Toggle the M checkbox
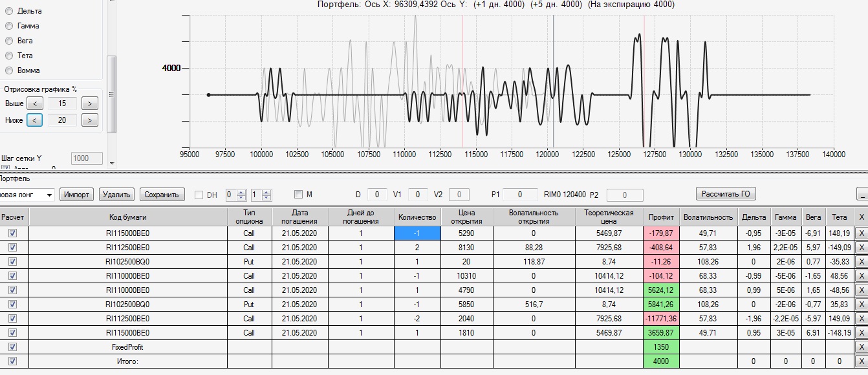This screenshot has width=868, height=375. tap(298, 195)
